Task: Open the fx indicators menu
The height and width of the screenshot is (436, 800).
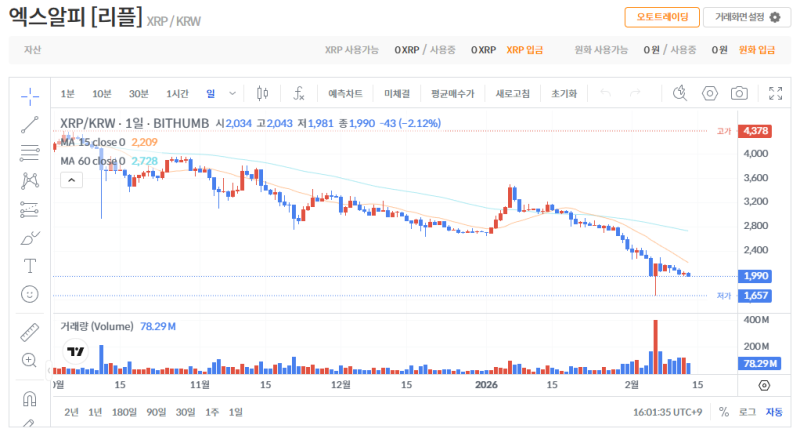Action: (298, 93)
